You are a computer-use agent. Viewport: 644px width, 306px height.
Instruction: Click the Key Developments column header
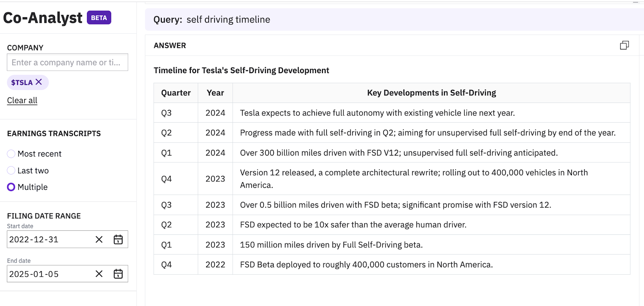(x=431, y=93)
